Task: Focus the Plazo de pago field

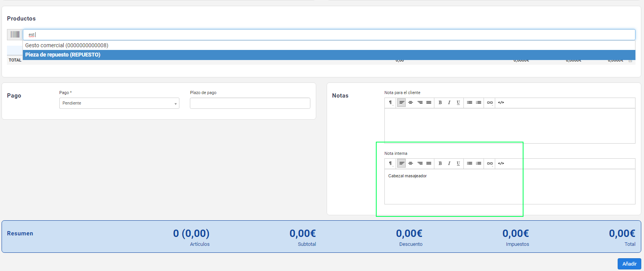Action: click(250, 103)
